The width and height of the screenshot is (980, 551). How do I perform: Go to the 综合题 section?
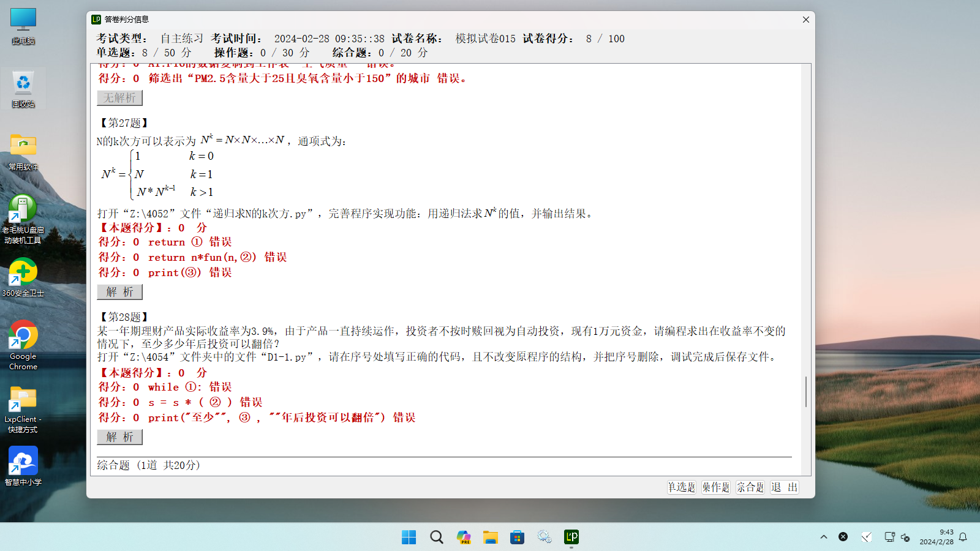click(750, 487)
